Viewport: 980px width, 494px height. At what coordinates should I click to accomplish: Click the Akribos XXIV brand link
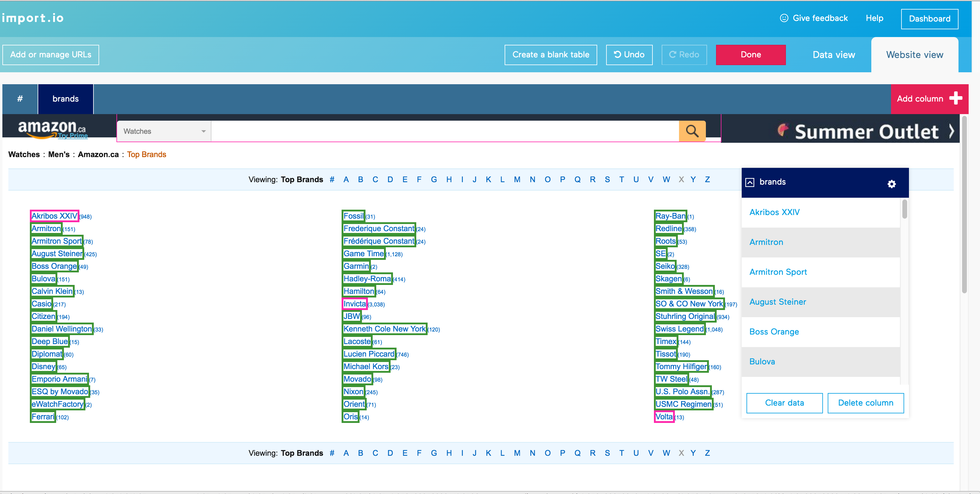tap(54, 216)
